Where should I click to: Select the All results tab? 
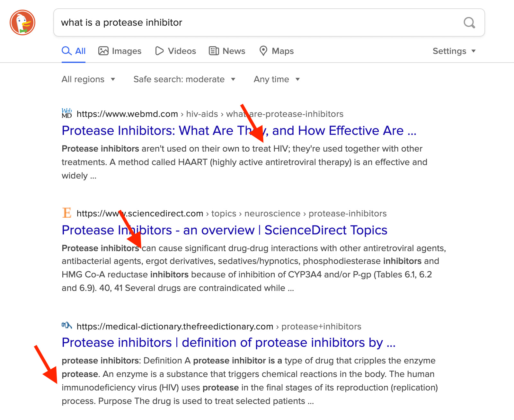pos(74,51)
